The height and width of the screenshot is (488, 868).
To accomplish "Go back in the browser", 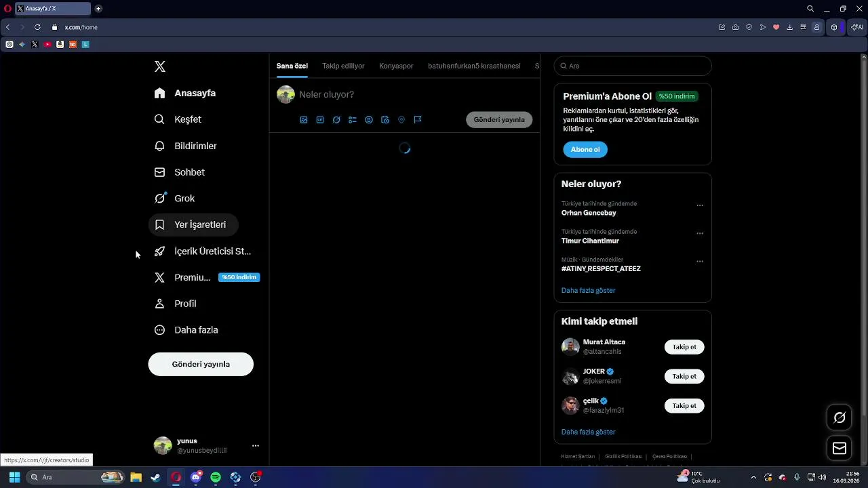I will point(7,27).
